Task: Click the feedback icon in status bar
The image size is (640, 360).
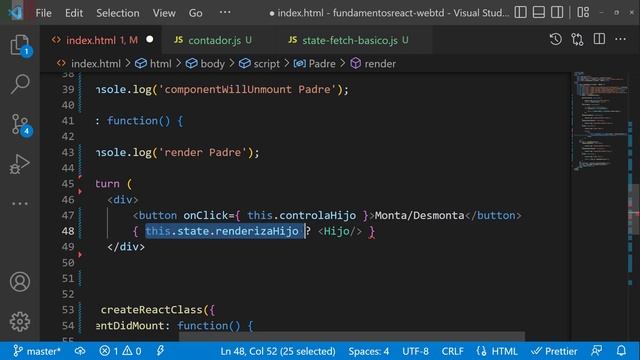Action: tap(596, 351)
